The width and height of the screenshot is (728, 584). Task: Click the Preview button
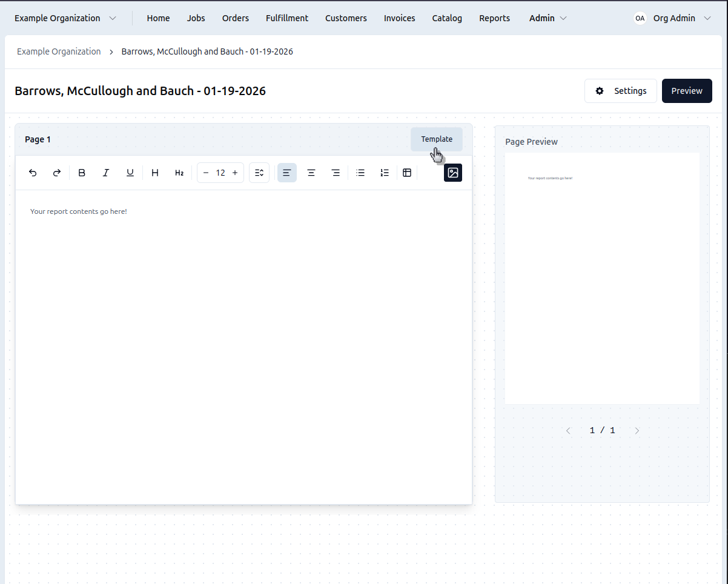coord(687,91)
